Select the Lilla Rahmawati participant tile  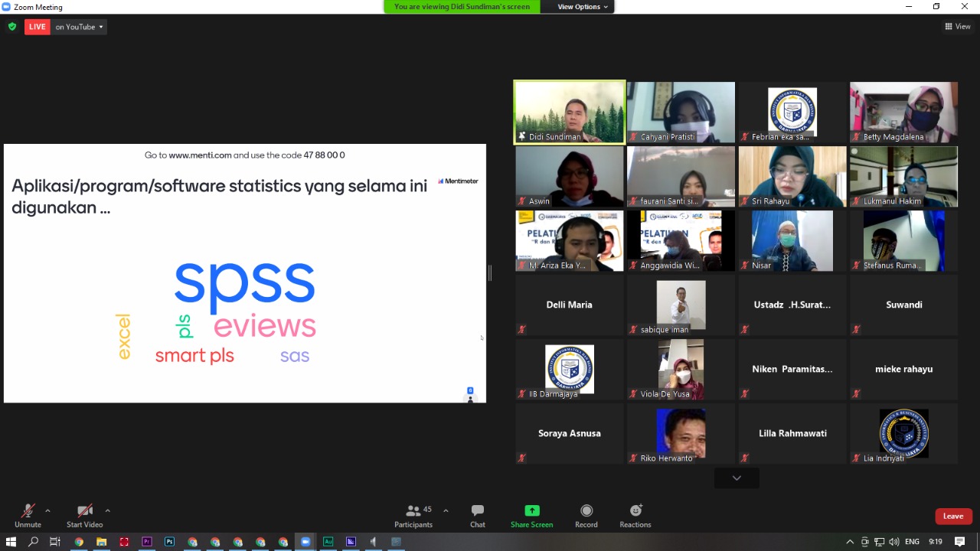click(x=792, y=434)
